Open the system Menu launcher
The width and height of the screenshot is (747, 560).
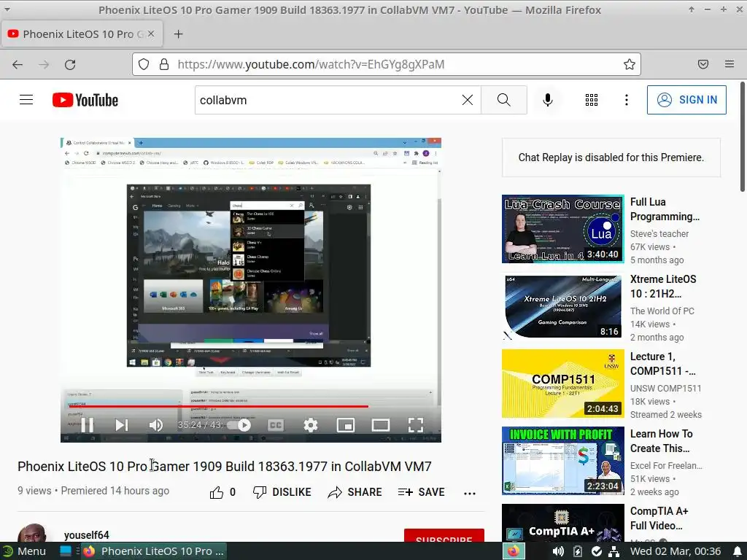25,551
